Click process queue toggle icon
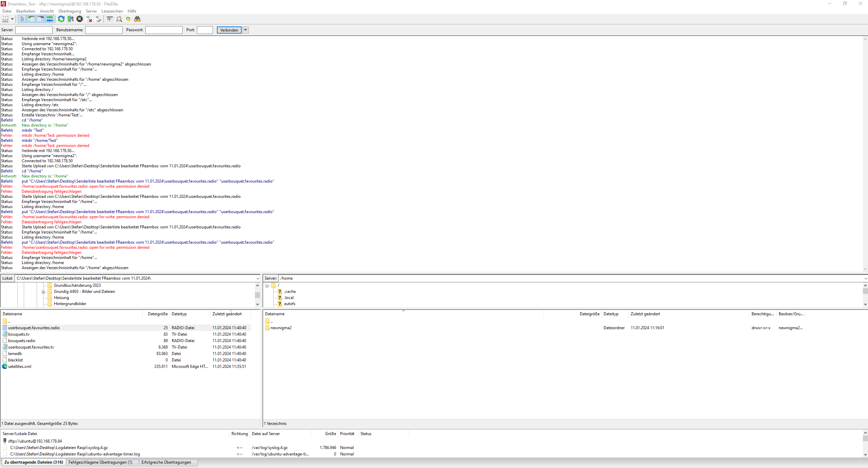This screenshot has width=868, height=468. tap(70, 19)
